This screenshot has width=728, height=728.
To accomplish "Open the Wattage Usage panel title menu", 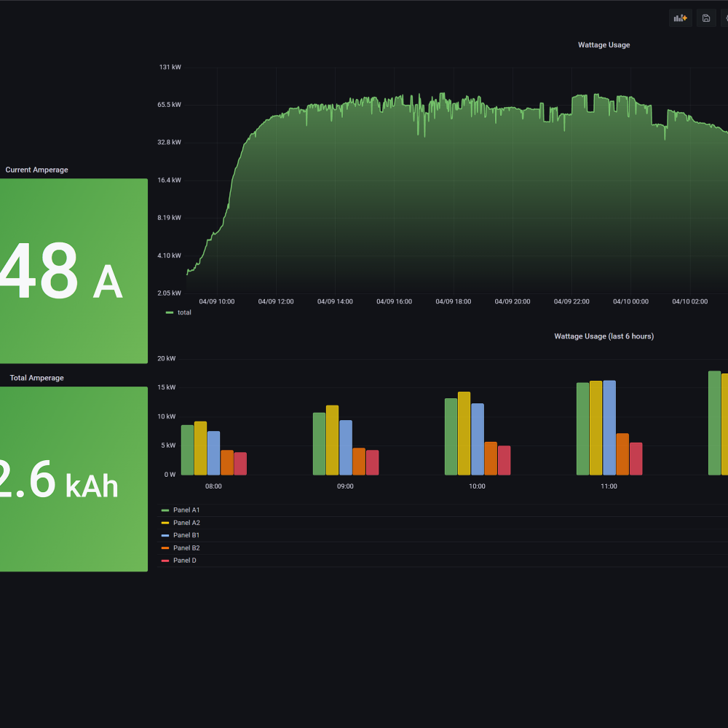I will (x=604, y=45).
